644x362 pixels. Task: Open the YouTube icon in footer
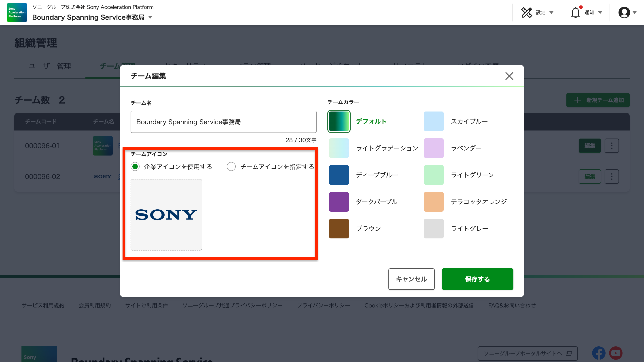click(x=616, y=353)
